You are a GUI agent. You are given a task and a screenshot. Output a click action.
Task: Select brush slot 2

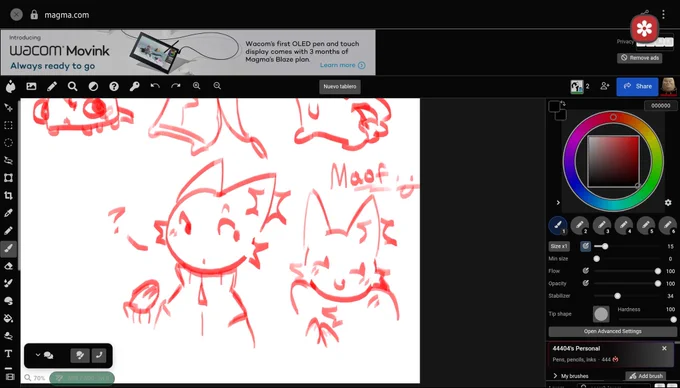pyautogui.click(x=580, y=225)
